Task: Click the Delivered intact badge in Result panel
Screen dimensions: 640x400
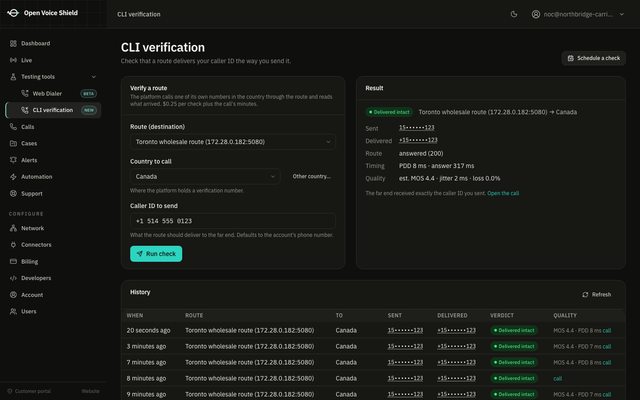Action: point(389,112)
